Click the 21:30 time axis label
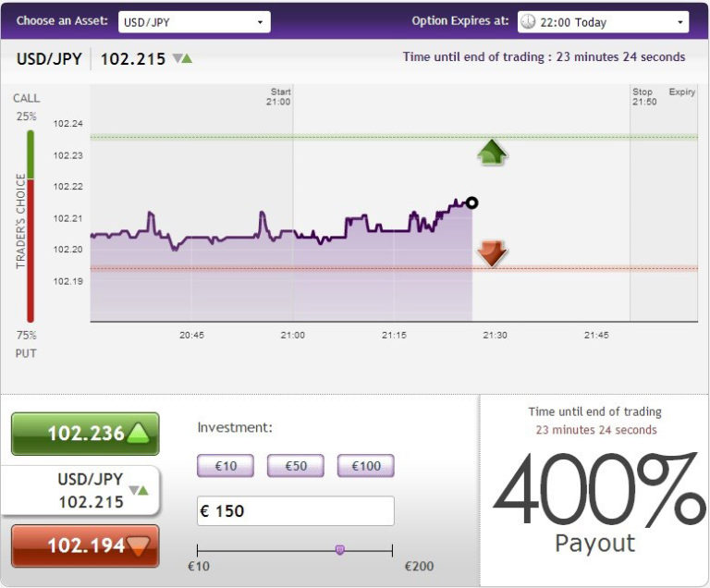The height and width of the screenshot is (588, 710). (495, 336)
